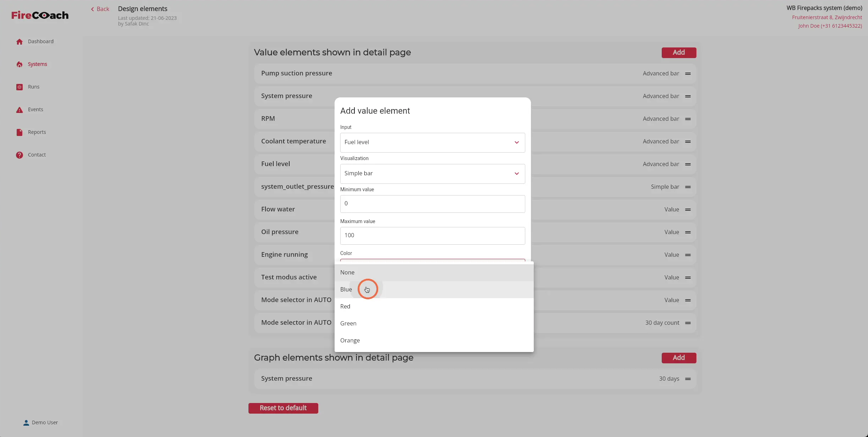Click the Contact question mark icon
868x437 pixels.
19,155
